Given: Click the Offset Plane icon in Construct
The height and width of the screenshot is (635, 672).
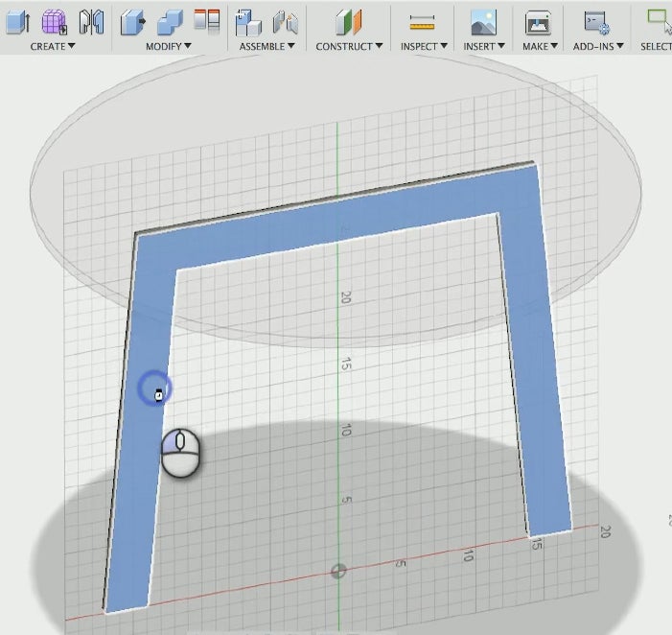Looking at the screenshot, I should (349, 21).
